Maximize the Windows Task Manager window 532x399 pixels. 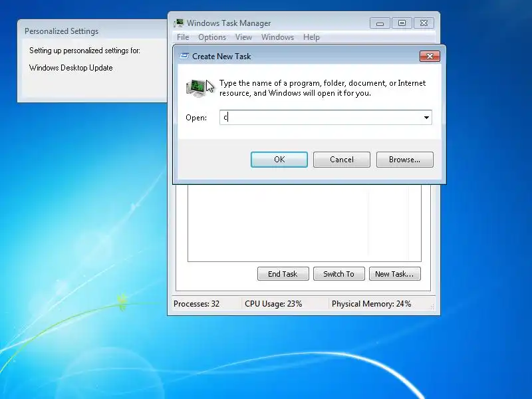pos(402,23)
